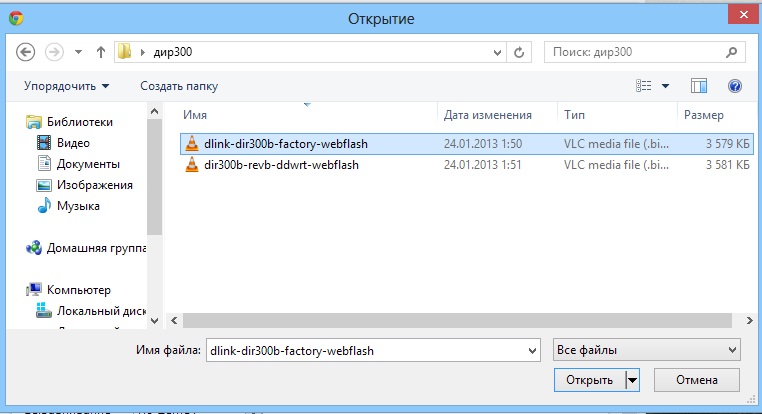Image resolution: width=762 pixels, height=414 pixels.
Task: Close the Открытие dialog
Action: [744, 15]
